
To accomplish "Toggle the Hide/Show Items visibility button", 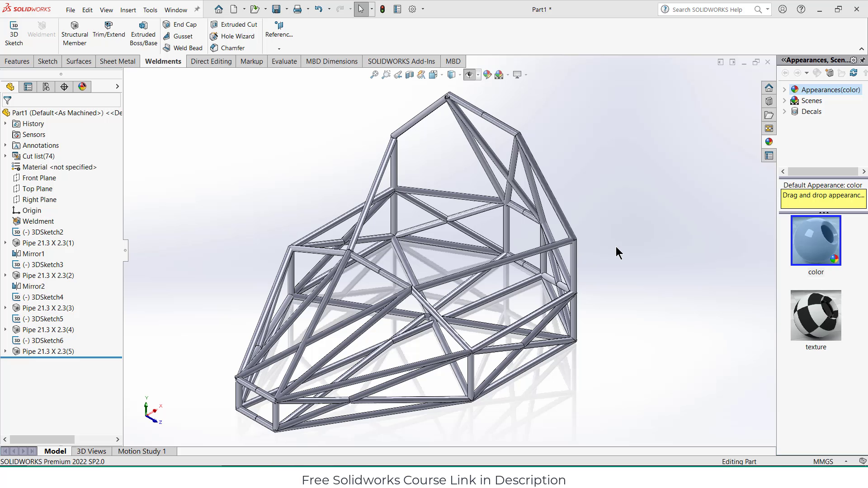I will click(x=469, y=75).
